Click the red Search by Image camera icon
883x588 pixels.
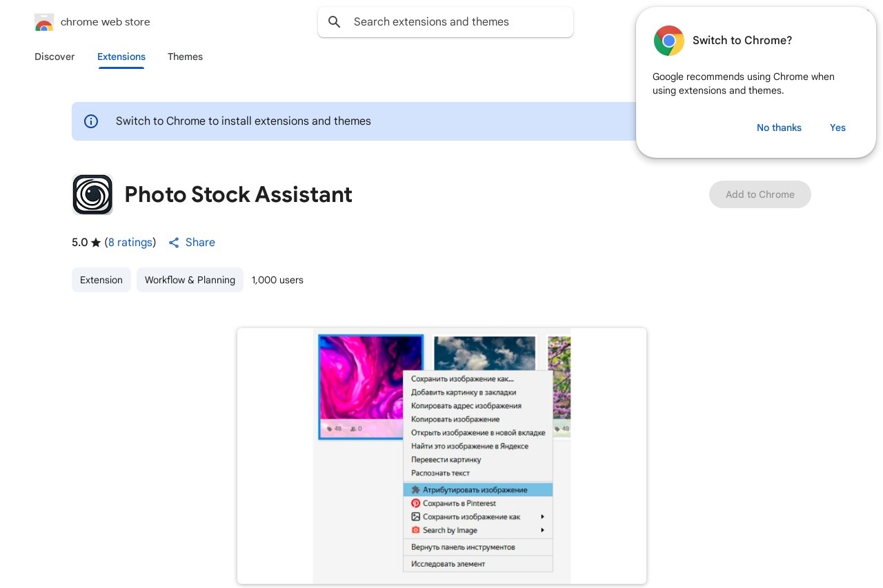[415, 530]
